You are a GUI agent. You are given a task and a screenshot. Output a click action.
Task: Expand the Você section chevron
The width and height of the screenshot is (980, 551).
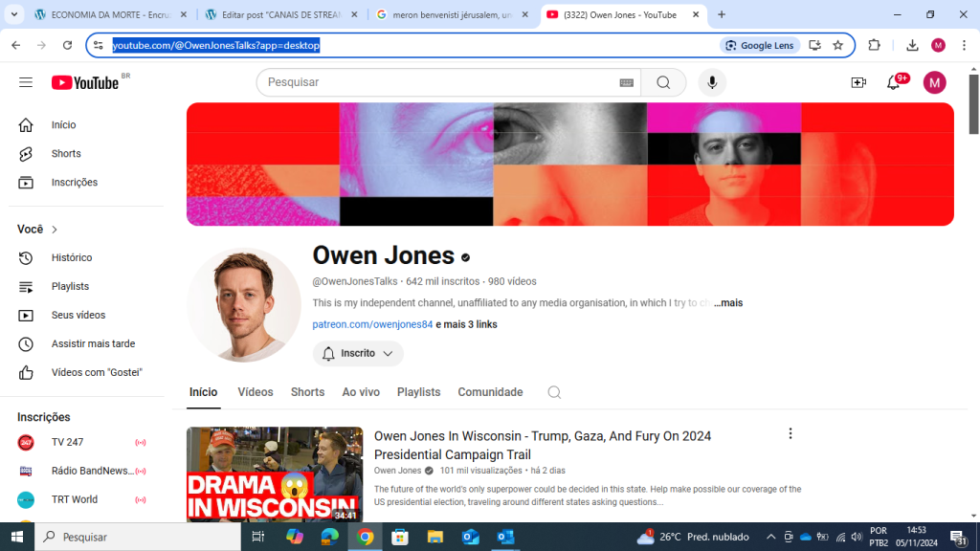coord(55,230)
